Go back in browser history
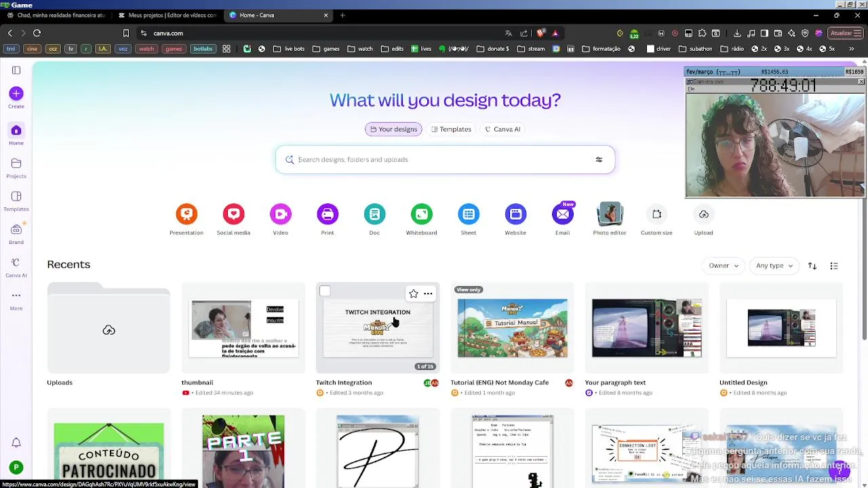Image resolution: width=868 pixels, height=488 pixels. click(9, 33)
